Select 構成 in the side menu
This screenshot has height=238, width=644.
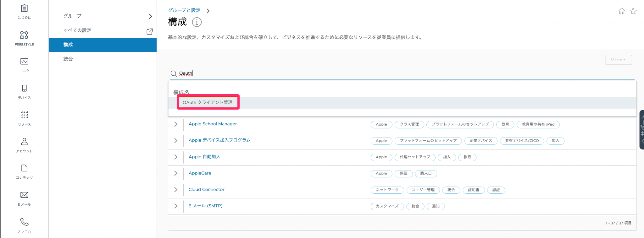(x=103, y=45)
